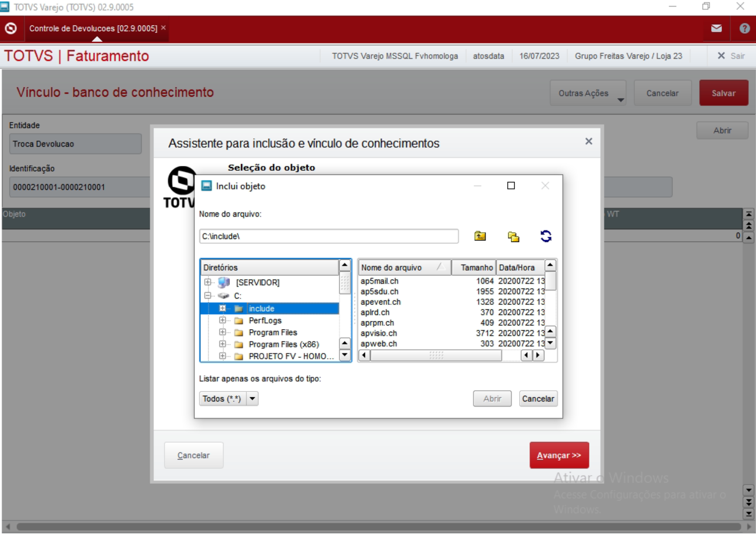Collapse the C: drive tree node
The image size is (756, 537).
pos(207,296)
